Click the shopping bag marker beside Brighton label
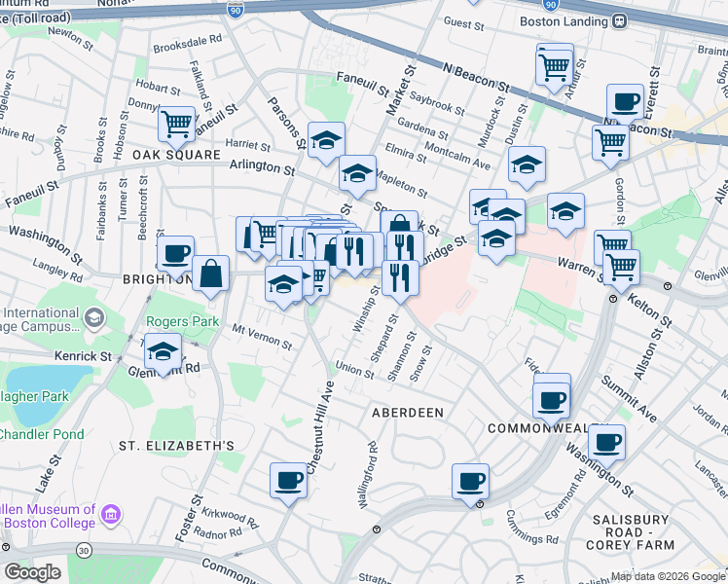This screenshot has width=728, height=584. tap(210, 274)
